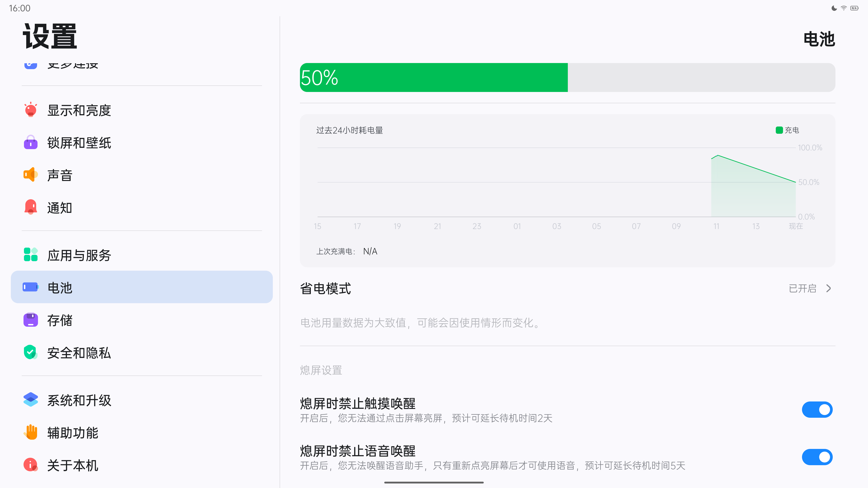Screen dimensions: 868x488
Task: Click the battery status bar icon
Action: (x=854, y=8)
